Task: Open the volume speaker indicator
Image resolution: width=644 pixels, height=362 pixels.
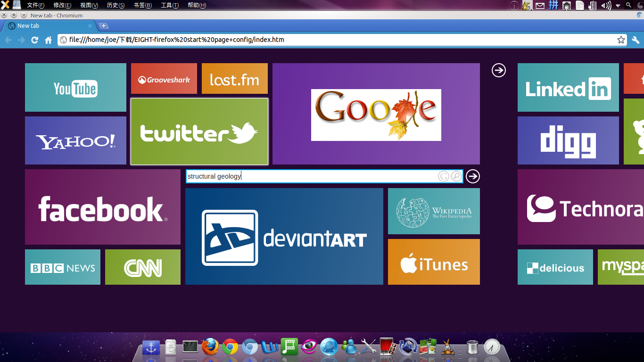Action: tap(606, 6)
